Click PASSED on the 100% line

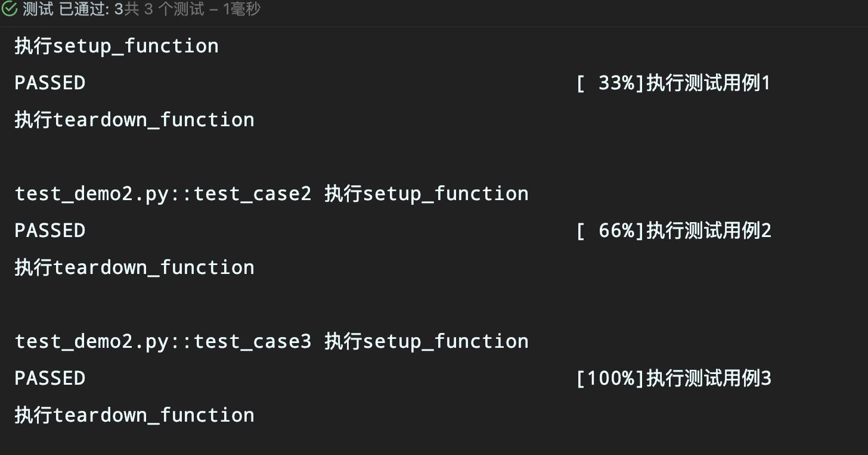click(50, 378)
